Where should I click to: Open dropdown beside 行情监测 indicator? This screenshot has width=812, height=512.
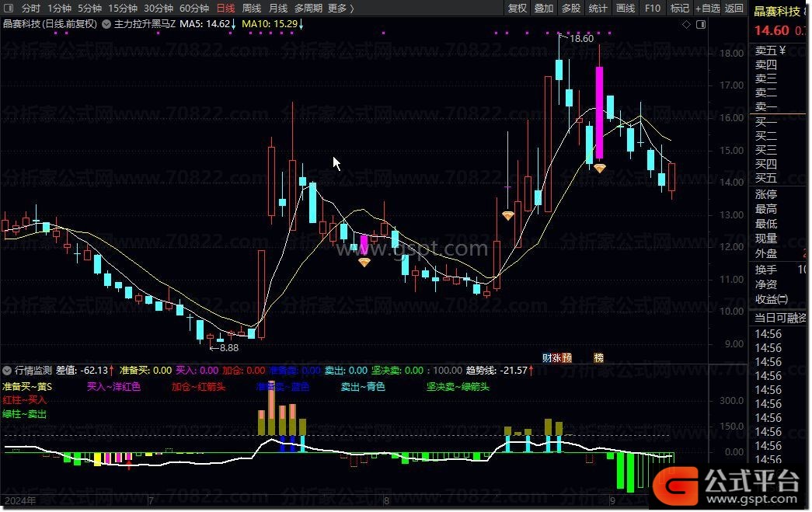[7, 371]
